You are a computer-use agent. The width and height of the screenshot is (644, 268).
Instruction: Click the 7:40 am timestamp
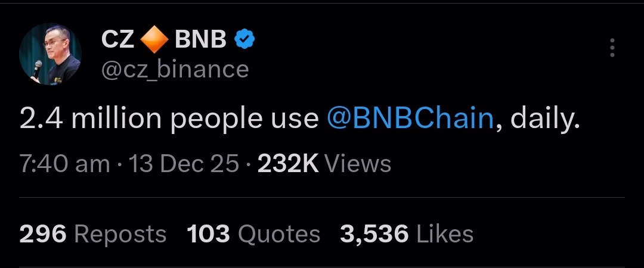(x=64, y=164)
